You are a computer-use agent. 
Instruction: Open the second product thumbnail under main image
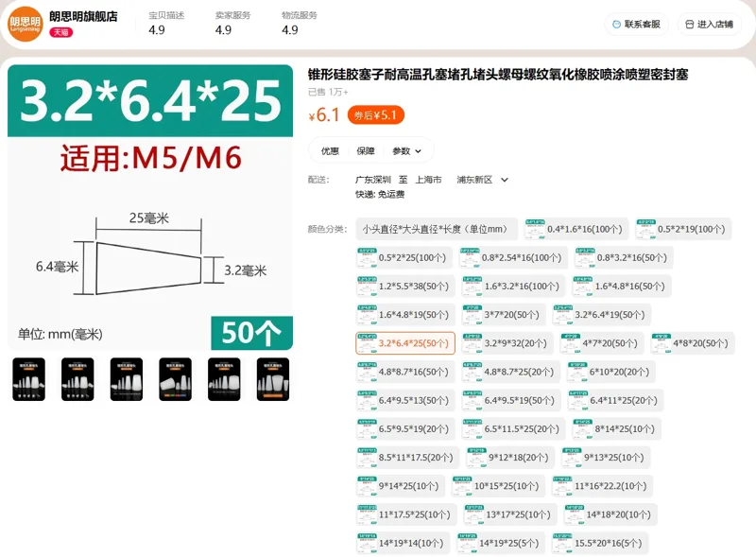[77, 379]
